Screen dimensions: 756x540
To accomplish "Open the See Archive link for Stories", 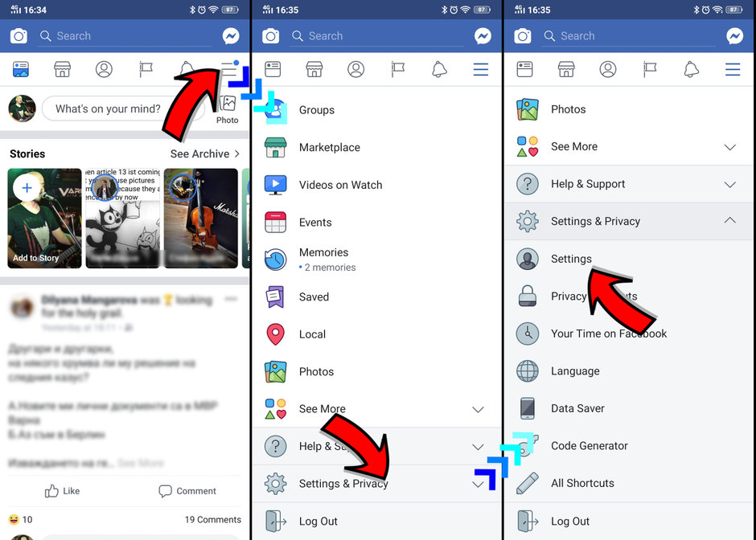I will 205,153.
